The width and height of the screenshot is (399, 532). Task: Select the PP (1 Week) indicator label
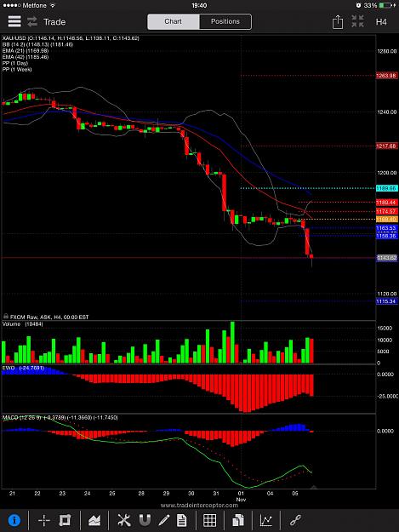tap(17, 69)
